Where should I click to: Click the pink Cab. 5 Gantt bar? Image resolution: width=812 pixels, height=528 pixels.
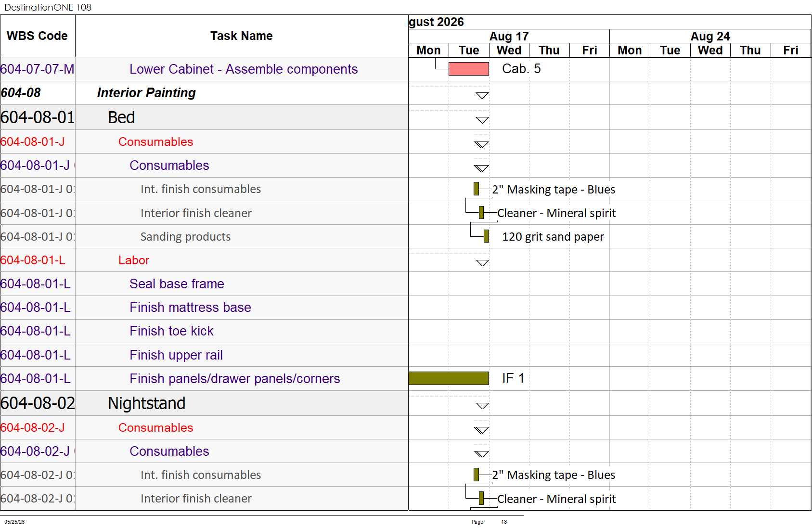468,69
